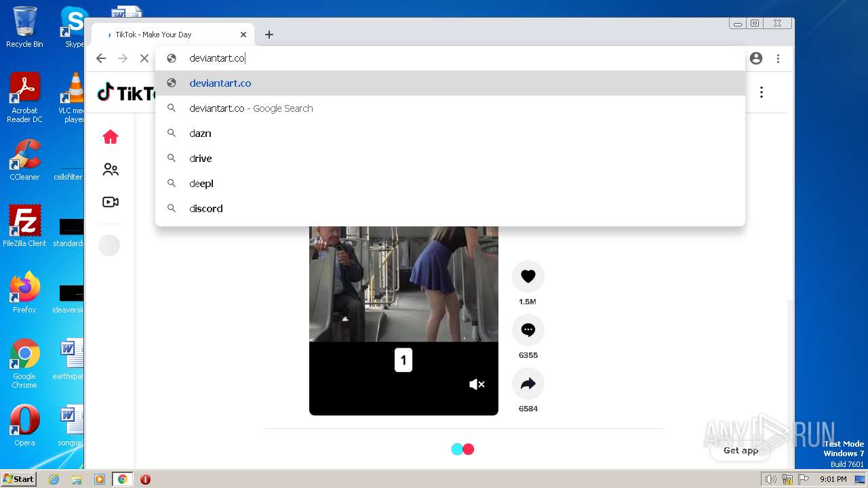Select the deviantart.co URL suggestion
The width and height of the screenshot is (868, 488).
[450, 83]
